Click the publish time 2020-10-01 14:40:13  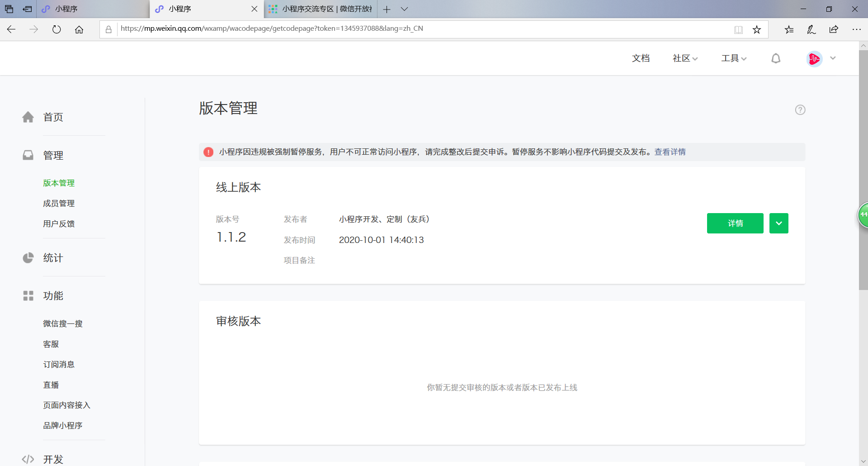tap(382, 240)
